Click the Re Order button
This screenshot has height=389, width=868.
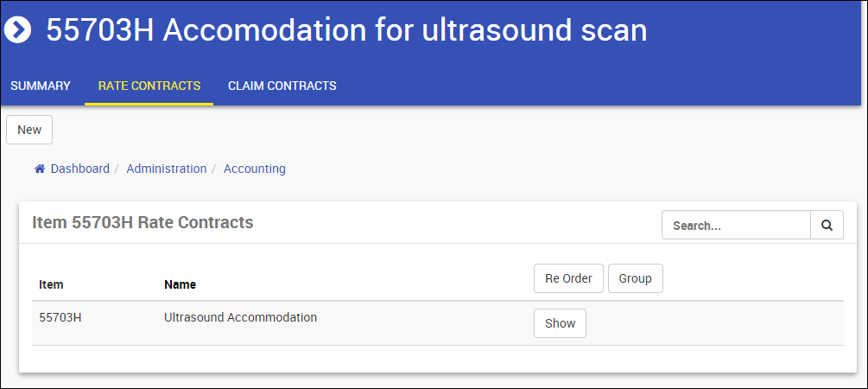pos(568,278)
